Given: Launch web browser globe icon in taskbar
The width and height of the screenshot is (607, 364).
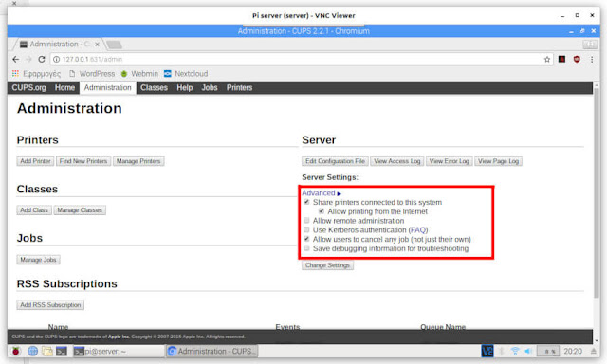Looking at the screenshot, I should pyautogui.click(x=32, y=351).
